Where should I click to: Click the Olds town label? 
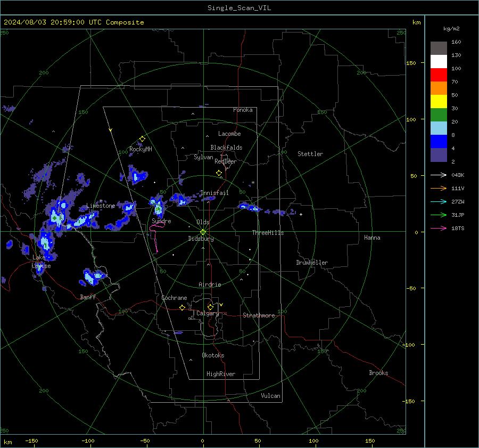203,222
